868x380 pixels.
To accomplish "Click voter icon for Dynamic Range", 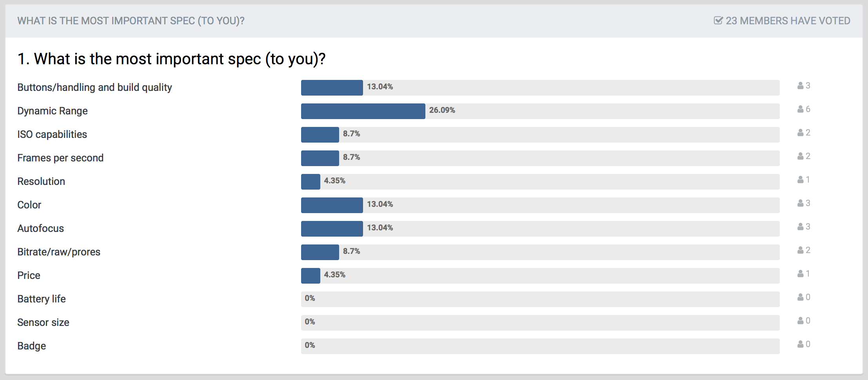I will (x=800, y=109).
